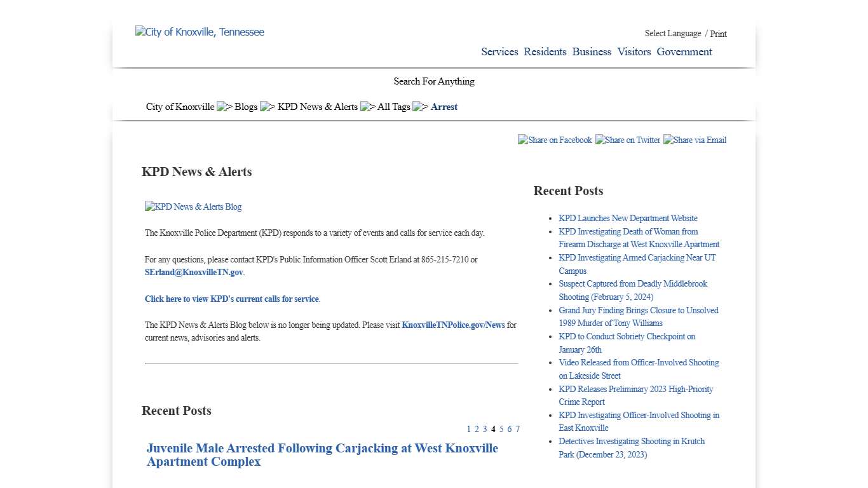The width and height of the screenshot is (868, 488).
Task: Select the Residents menu item
Action: click(x=545, y=52)
